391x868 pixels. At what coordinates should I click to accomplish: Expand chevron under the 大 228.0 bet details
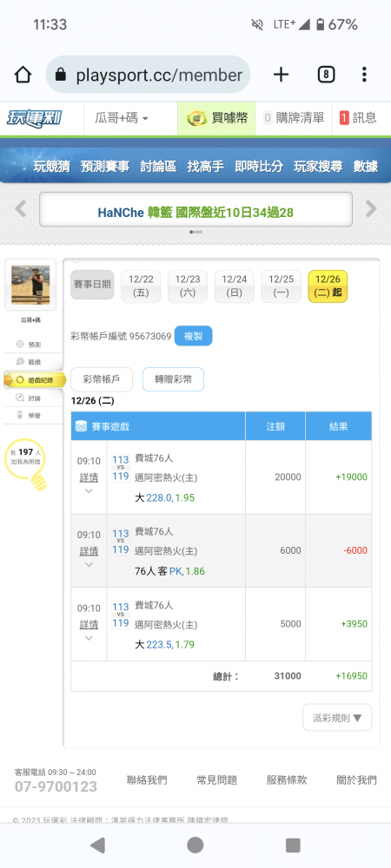coord(89,491)
